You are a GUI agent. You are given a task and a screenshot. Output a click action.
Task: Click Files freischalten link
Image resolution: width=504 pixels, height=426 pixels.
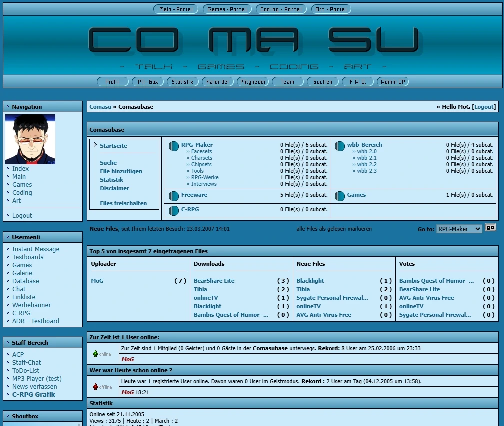tap(123, 203)
